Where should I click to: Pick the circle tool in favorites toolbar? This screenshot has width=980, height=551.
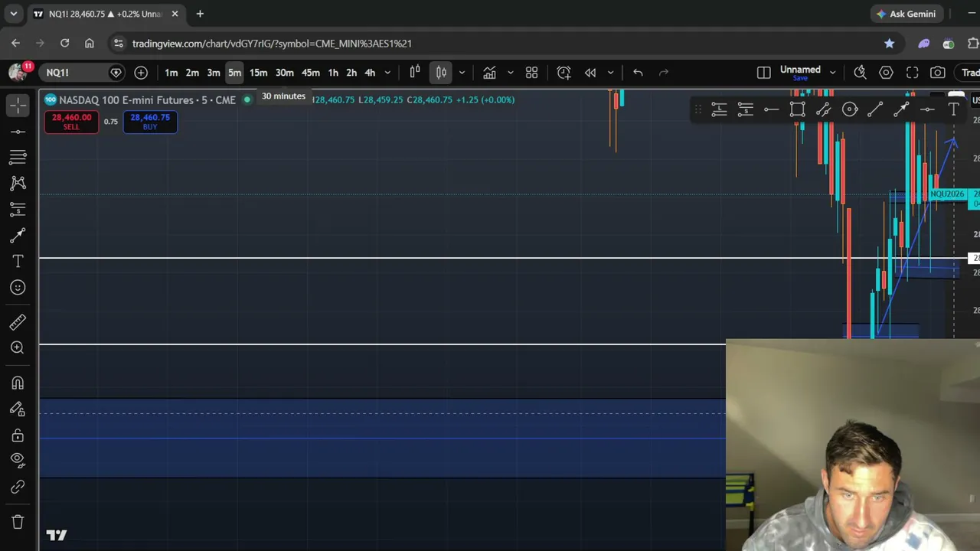coord(849,109)
